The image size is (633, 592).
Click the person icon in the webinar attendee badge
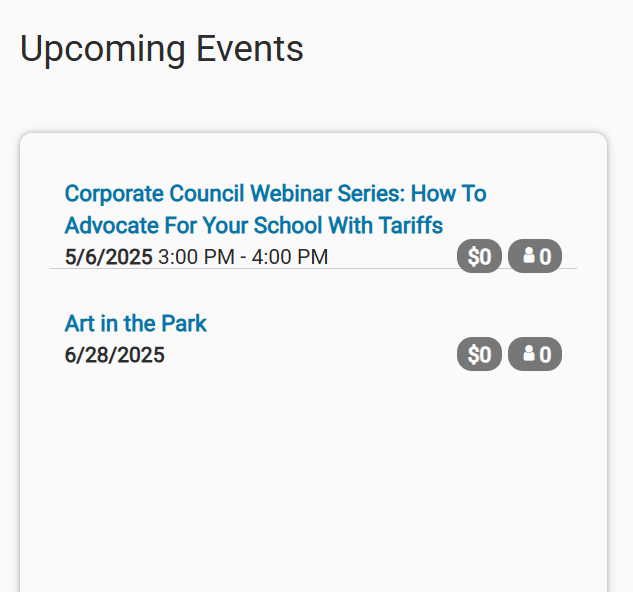(x=529, y=256)
